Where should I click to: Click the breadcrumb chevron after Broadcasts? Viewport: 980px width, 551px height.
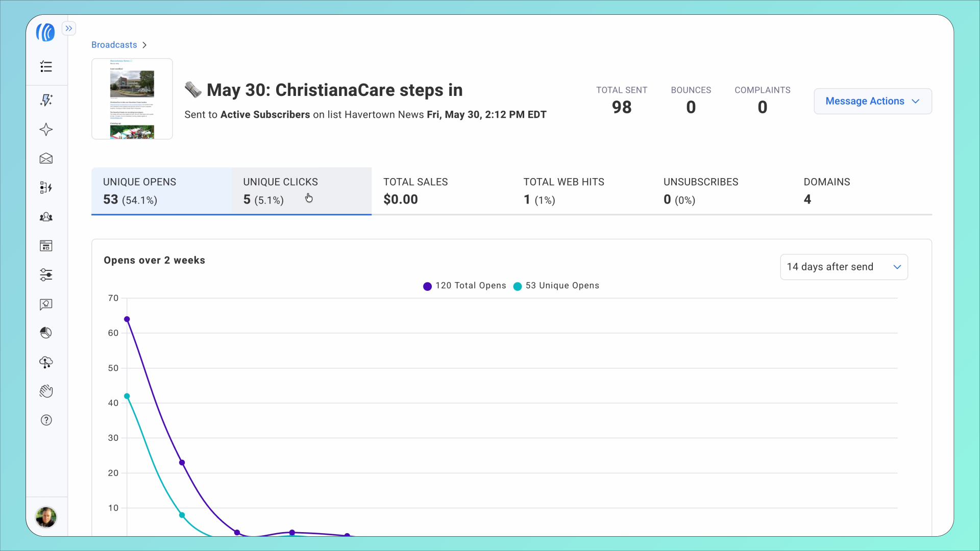(x=145, y=45)
